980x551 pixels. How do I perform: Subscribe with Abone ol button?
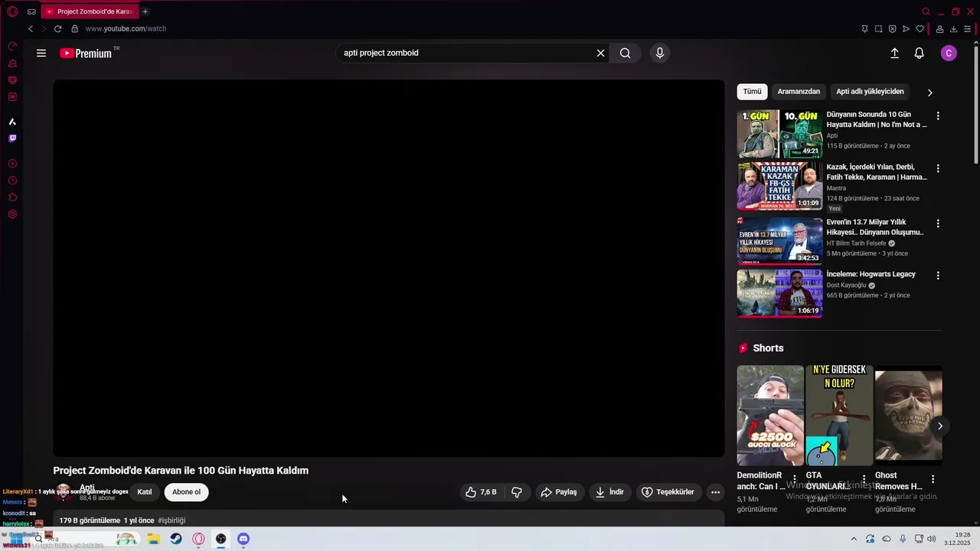tap(186, 492)
